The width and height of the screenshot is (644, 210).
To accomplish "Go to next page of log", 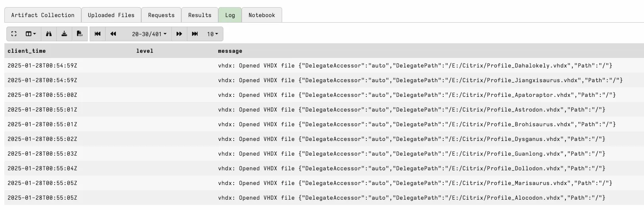I will (179, 34).
